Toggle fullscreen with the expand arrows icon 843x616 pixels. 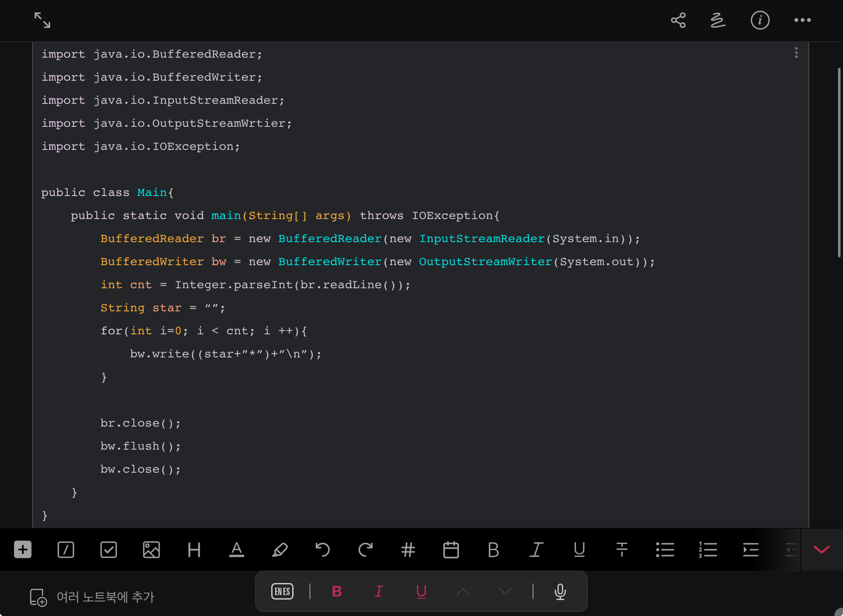[42, 20]
